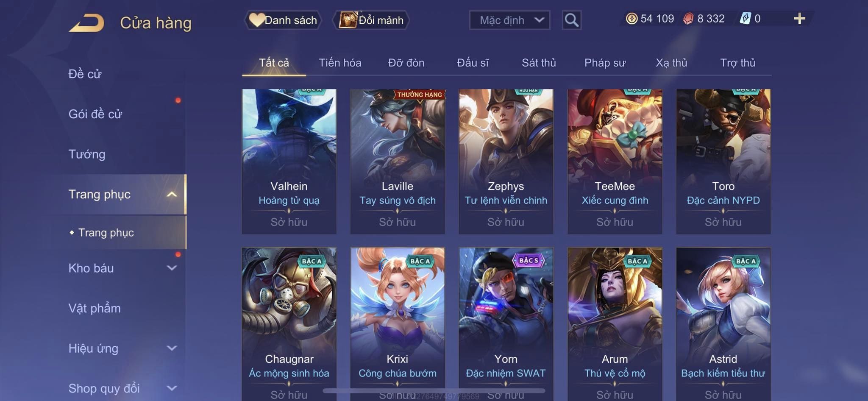
Task: Select the Pháp sư tab
Action: (x=605, y=63)
